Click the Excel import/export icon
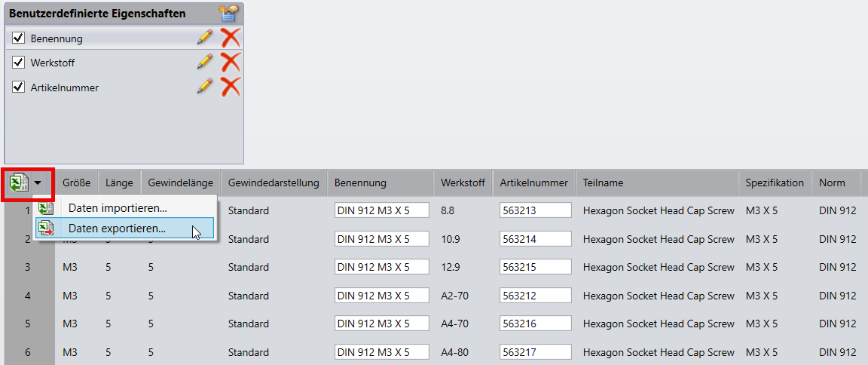 point(19,182)
